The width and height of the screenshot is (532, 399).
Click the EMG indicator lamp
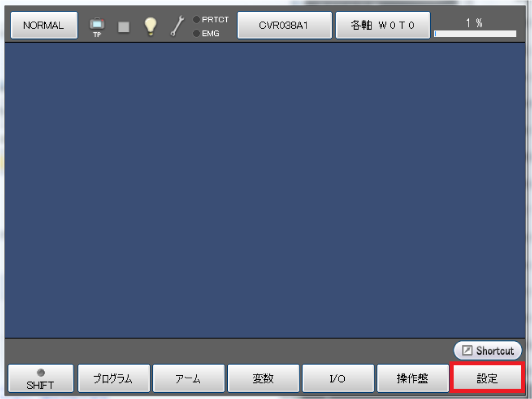point(196,33)
